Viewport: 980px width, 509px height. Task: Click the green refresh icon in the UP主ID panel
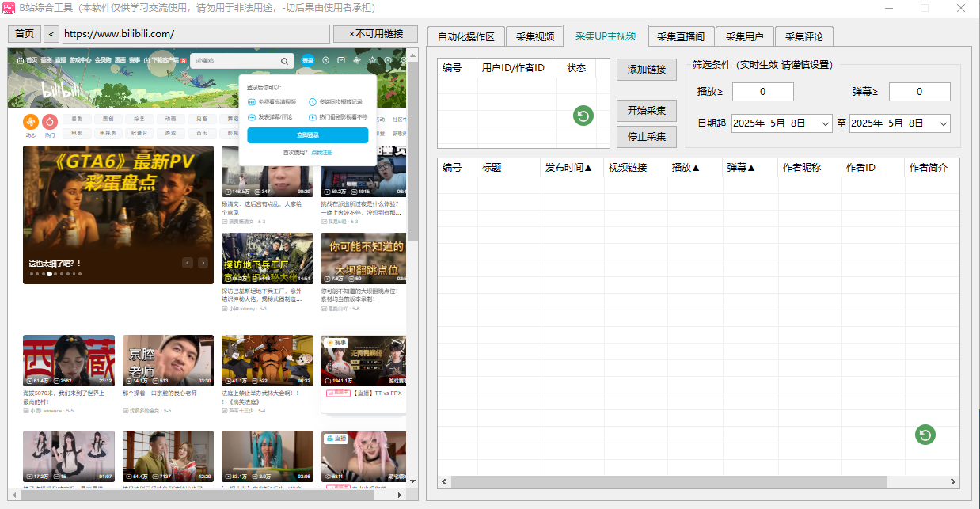(583, 116)
